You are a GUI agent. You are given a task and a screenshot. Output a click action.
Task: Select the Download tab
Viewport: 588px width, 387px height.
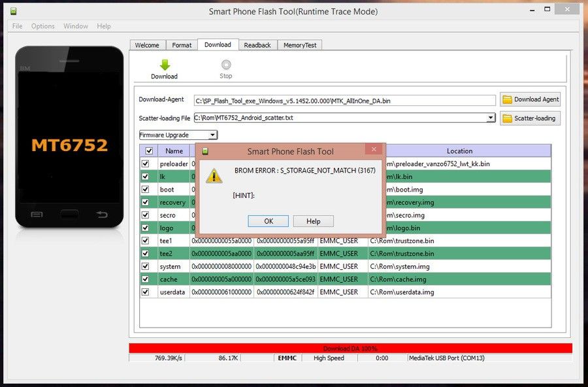pyautogui.click(x=218, y=44)
